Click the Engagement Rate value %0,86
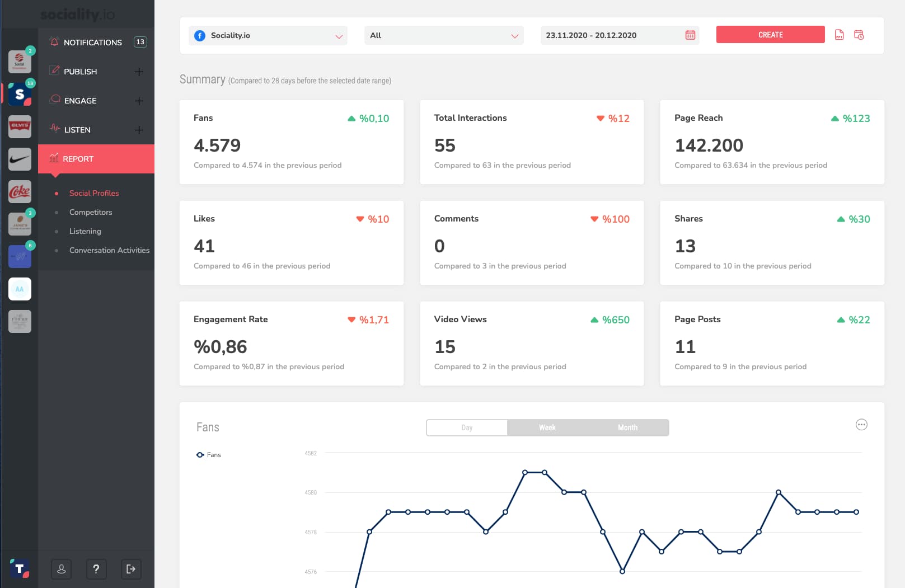This screenshot has width=905, height=588. (x=221, y=347)
